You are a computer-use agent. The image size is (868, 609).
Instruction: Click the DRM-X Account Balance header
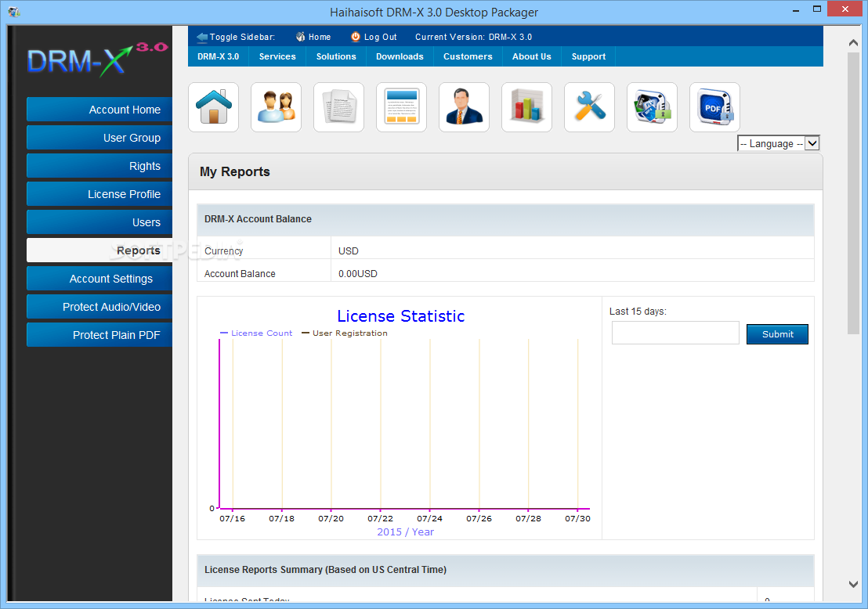point(258,219)
